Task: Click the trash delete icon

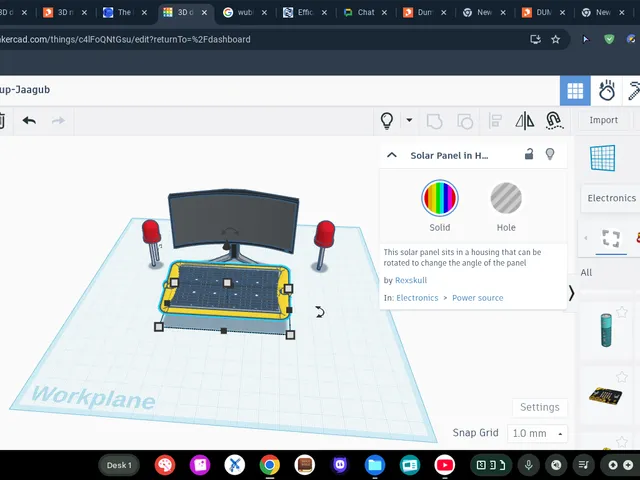Action: coord(2,121)
